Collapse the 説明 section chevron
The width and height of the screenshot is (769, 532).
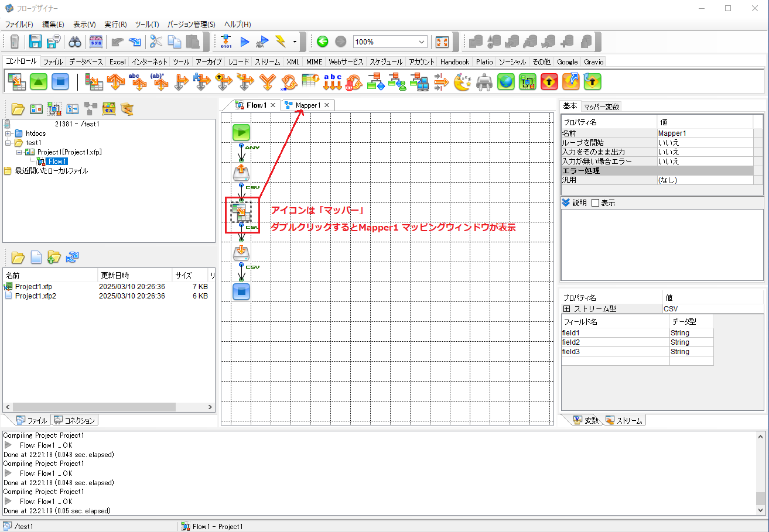click(565, 203)
